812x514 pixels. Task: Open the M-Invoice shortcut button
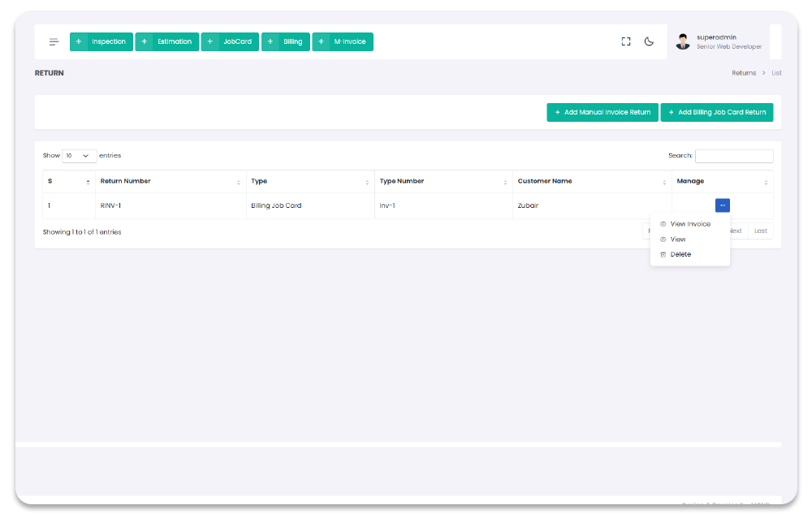click(343, 41)
